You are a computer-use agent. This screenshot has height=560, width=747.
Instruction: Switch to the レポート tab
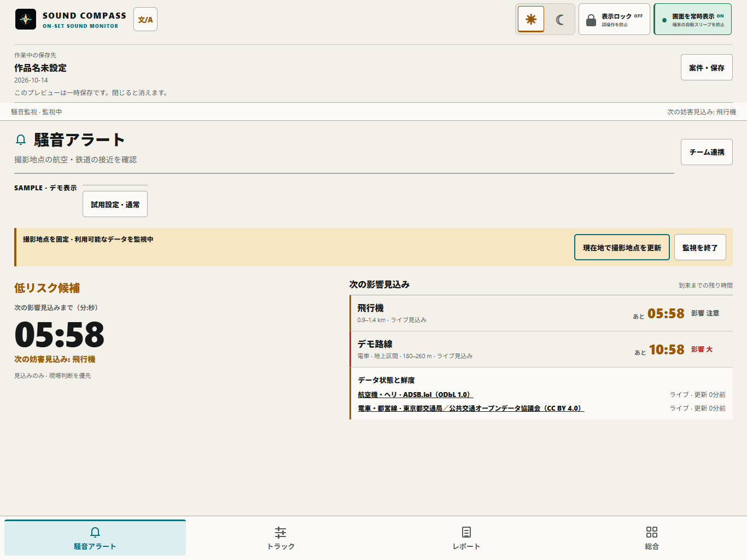466,538
